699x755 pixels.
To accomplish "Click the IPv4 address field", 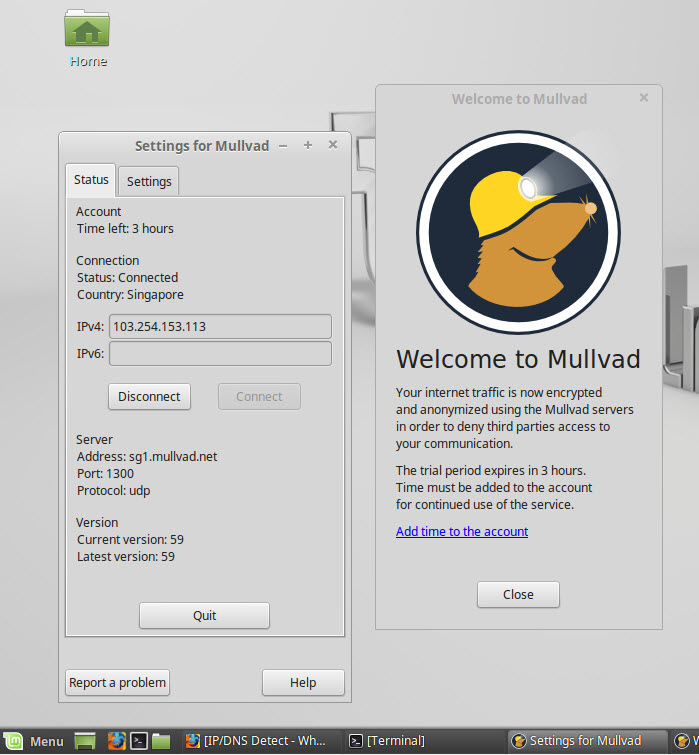I will [x=220, y=326].
